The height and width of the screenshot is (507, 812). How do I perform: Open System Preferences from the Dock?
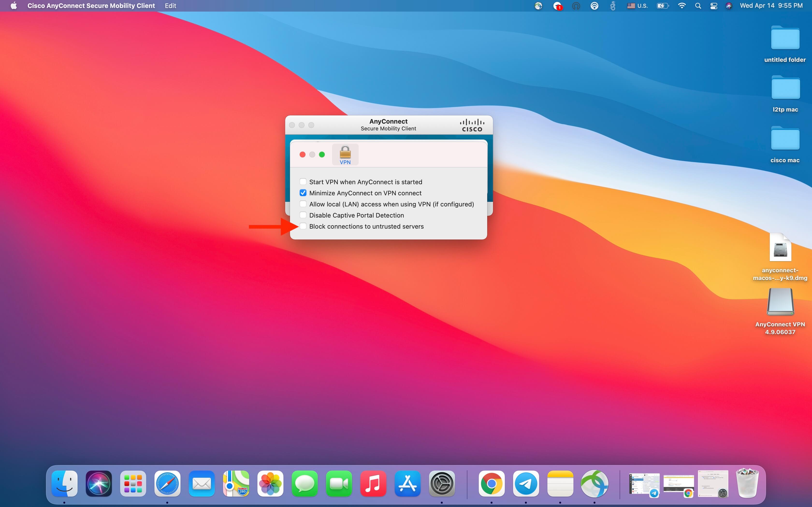(x=442, y=484)
